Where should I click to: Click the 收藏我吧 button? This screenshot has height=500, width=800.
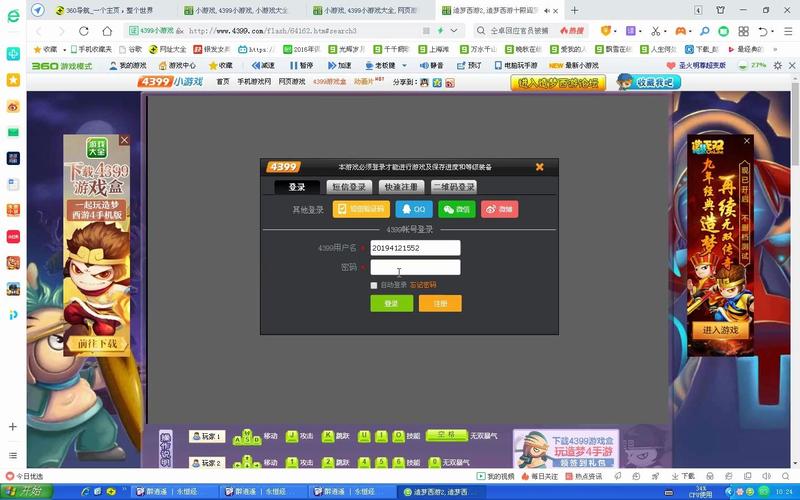point(648,82)
